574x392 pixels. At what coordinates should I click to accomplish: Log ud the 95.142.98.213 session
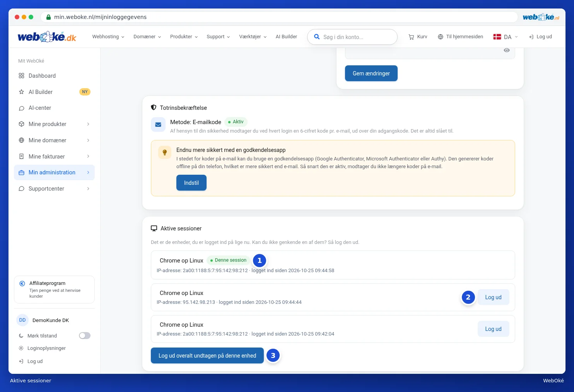coord(493,297)
